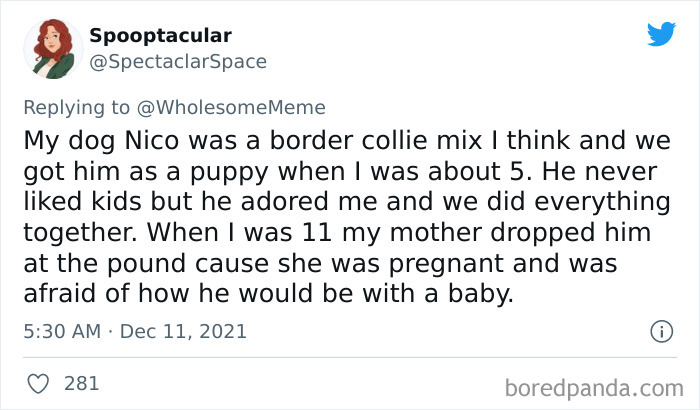Open the Spooptacular display name profile

click(160, 36)
